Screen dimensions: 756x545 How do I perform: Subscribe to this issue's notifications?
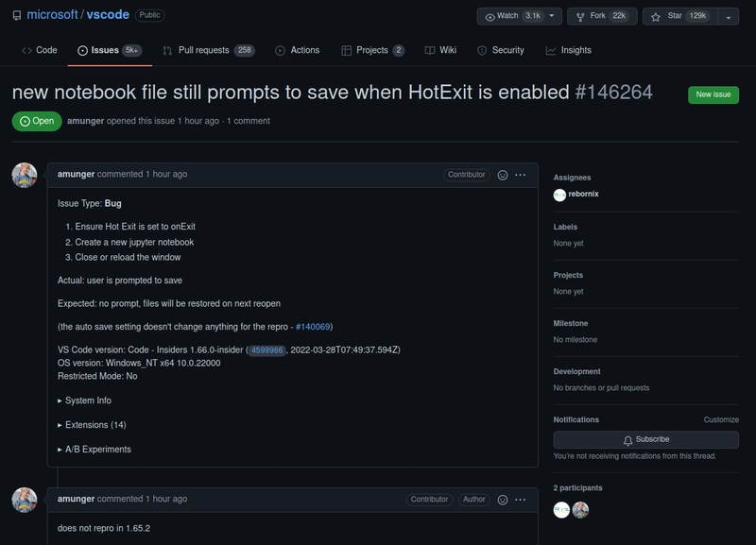pyautogui.click(x=646, y=439)
